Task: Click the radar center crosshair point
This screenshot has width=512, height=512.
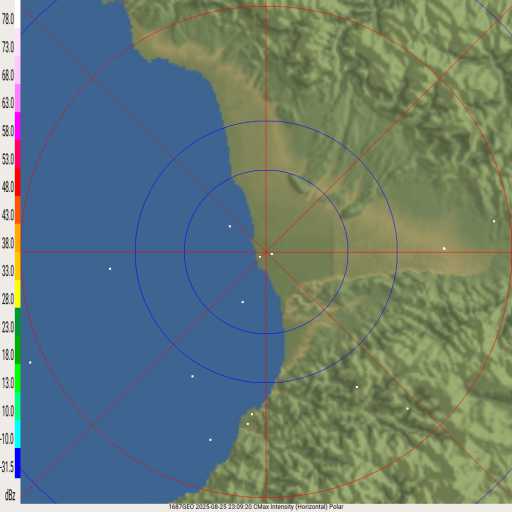Action: point(266,252)
